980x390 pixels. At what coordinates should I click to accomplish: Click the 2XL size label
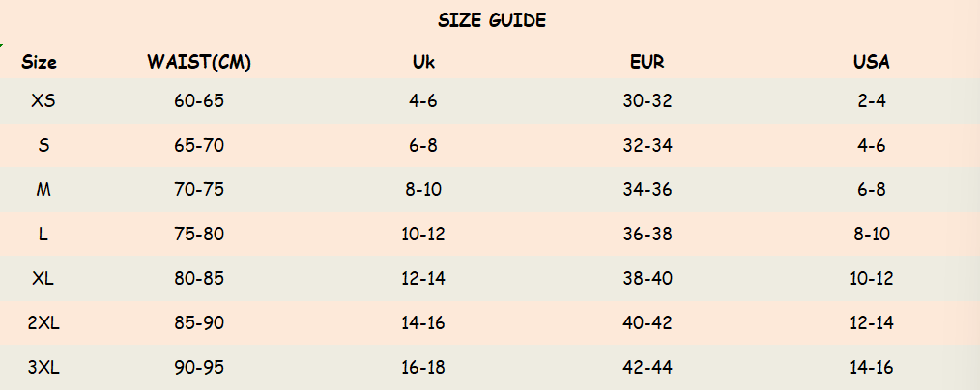tap(43, 322)
